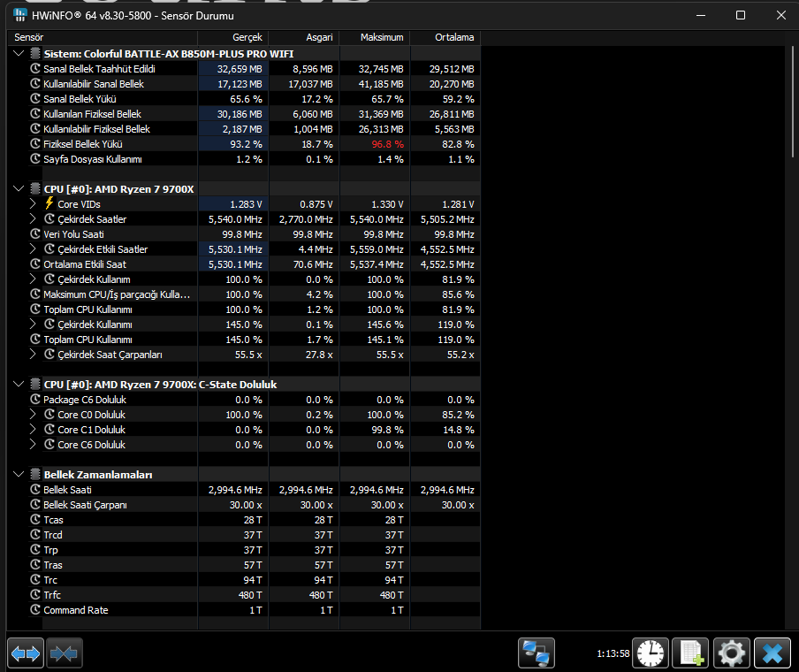The image size is (799, 672).
Task: Open sensor settings gear button
Action: click(731, 653)
